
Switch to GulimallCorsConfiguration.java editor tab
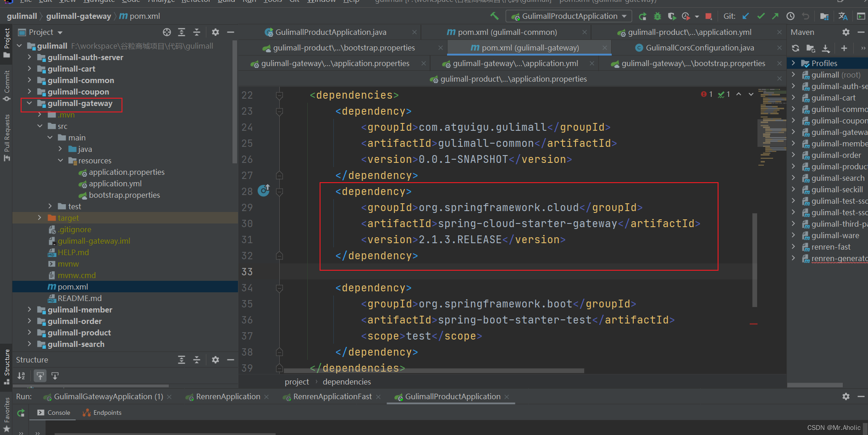pyautogui.click(x=699, y=48)
